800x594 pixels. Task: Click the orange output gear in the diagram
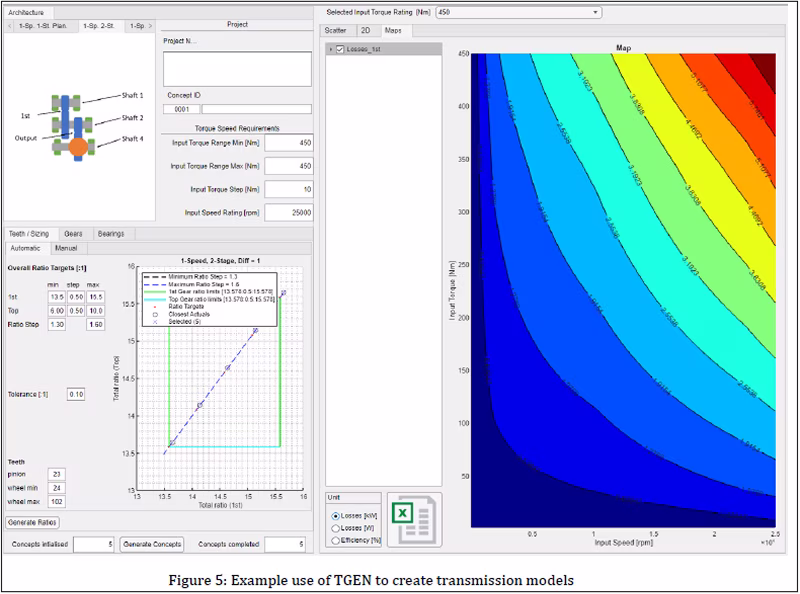pos(78,147)
